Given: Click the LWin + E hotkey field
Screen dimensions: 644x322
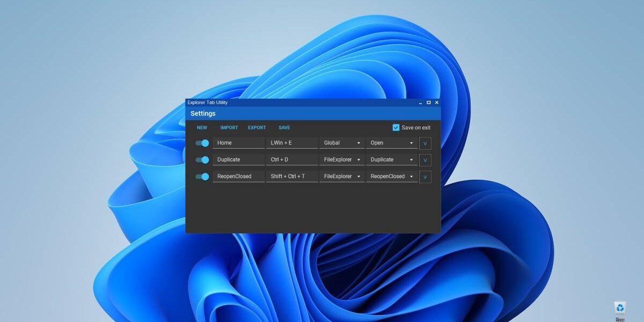Looking at the screenshot, I should point(292,143).
